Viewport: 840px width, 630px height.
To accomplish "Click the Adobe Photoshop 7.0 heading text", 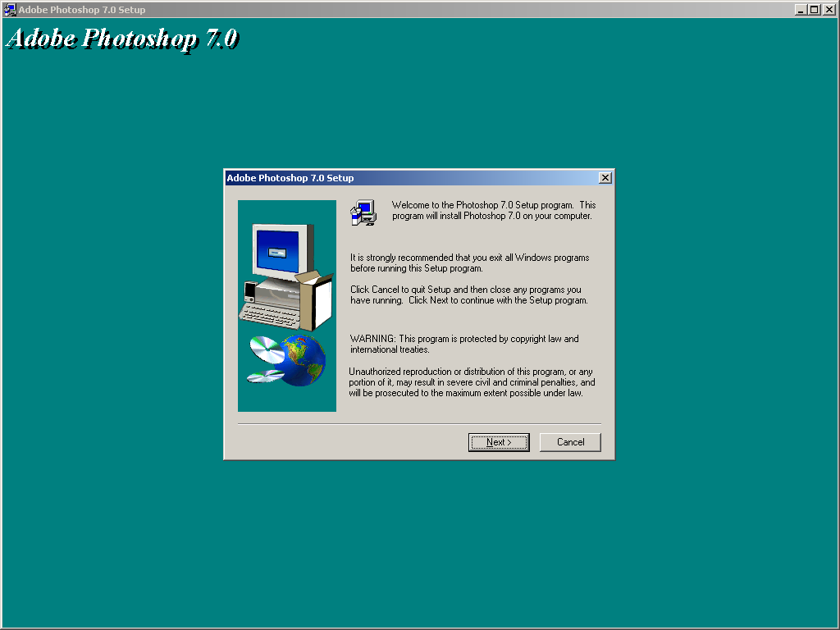I will (x=121, y=38).
